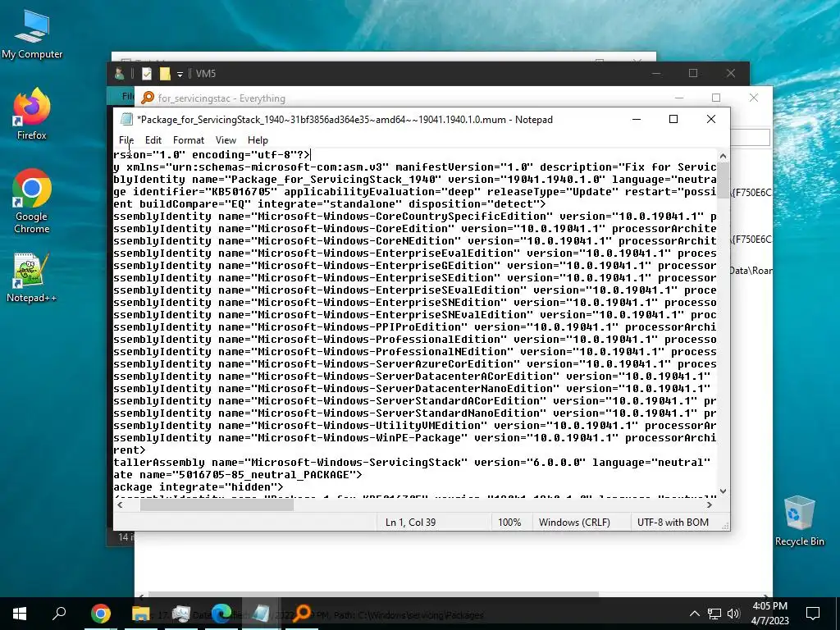
Task: Open the My Computer desktop icon
Action: tap(32, 34)
